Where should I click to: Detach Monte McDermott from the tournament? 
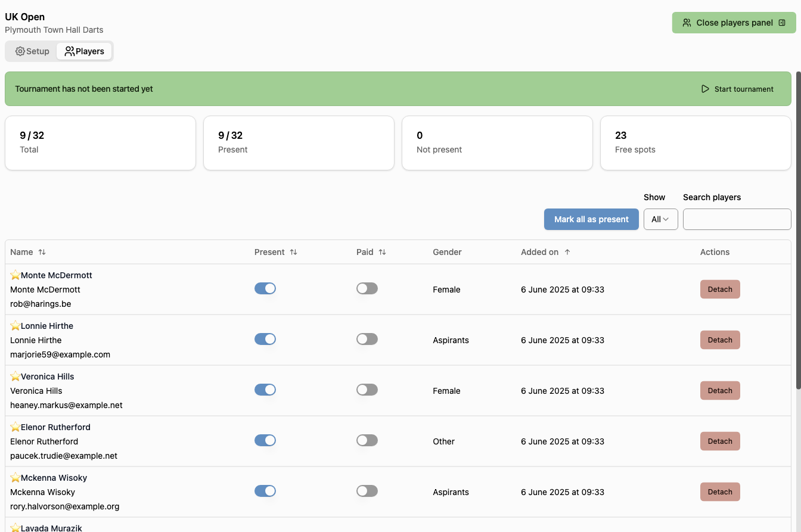click(x=720, y=290)
